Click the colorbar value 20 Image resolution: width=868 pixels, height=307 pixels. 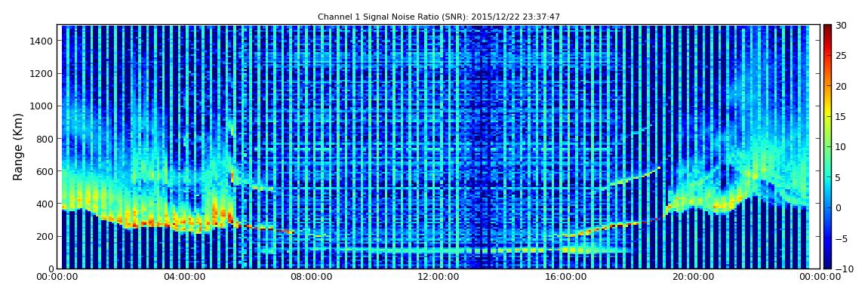pyautogui.click(x=842, y=86)
